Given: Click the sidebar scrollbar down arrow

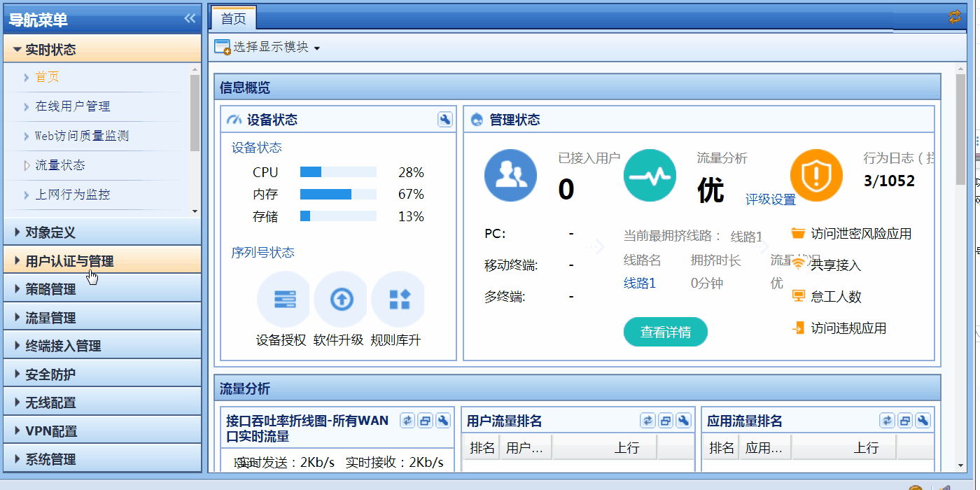Looking at the screenshot, I should click(x=196, y=211).
